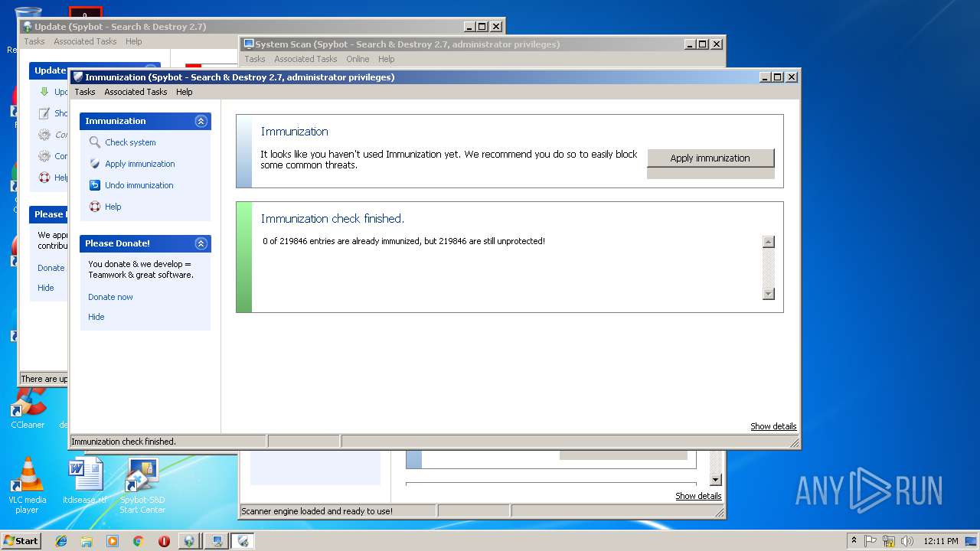Click the volume speaker tray icon
980x551 pixels.
pos(907,541)
